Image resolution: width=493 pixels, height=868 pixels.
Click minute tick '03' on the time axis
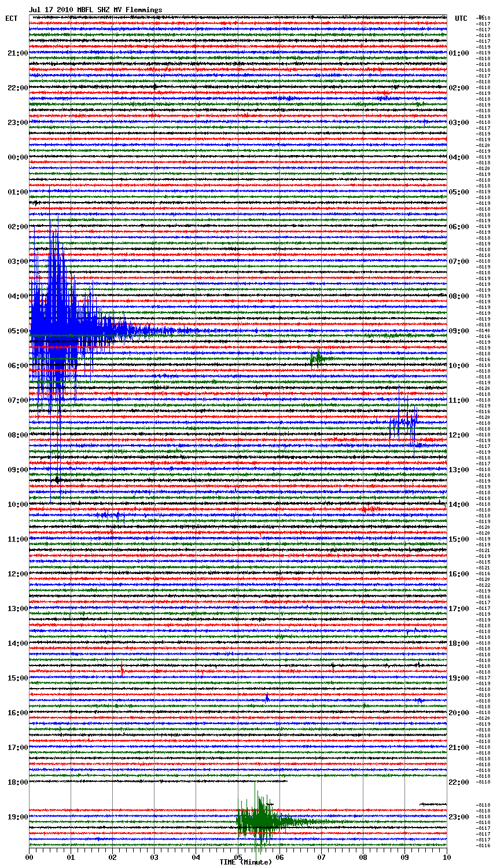(x=154, y=857)
